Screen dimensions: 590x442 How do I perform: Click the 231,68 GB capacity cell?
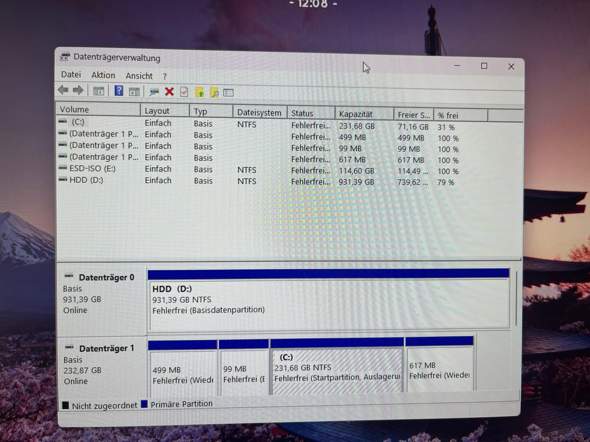click(356, 126)
